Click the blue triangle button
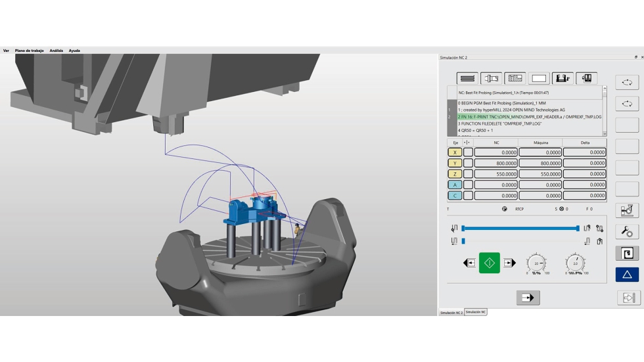This screenshot has height=362, width=644. pyautogui.click(x=627, y=275)
